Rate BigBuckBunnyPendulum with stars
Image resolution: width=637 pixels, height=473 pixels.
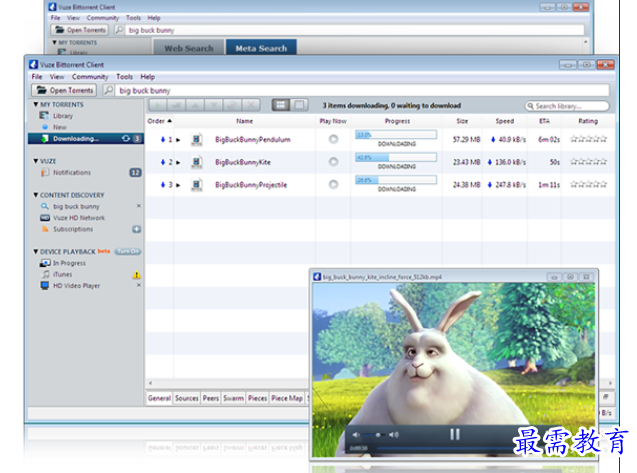point(588,139)
